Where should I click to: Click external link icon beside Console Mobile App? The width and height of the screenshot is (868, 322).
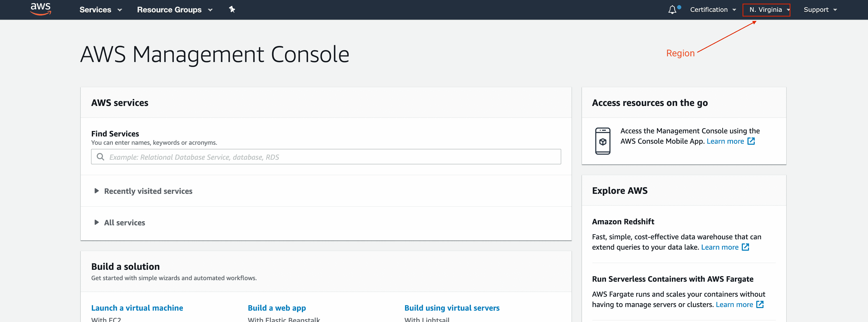pos(751,141)
